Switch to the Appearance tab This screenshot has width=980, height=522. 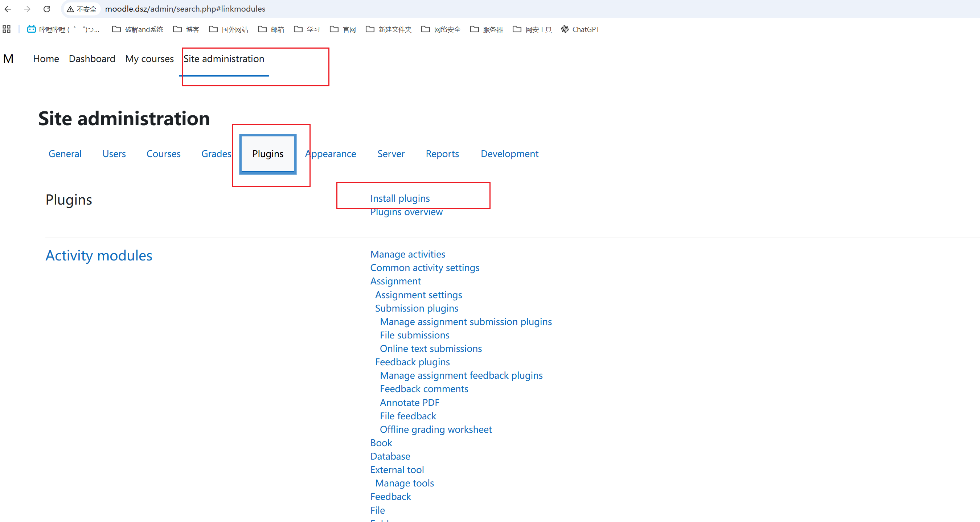pos(331,154)
